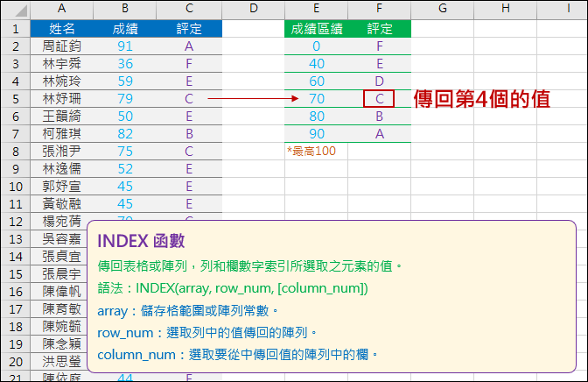
Task: Select row 5 header
Action: pos(16,99)
